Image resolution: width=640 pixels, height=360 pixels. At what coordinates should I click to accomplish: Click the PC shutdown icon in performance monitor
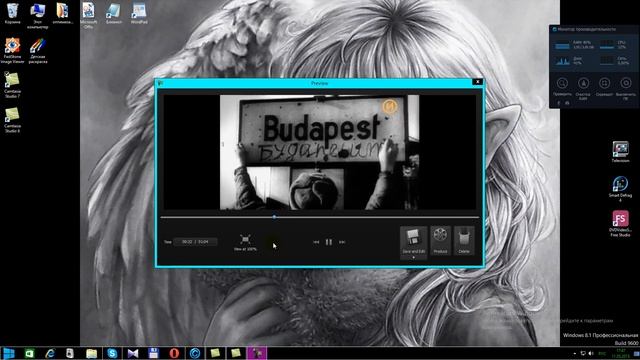pos(626,83)
